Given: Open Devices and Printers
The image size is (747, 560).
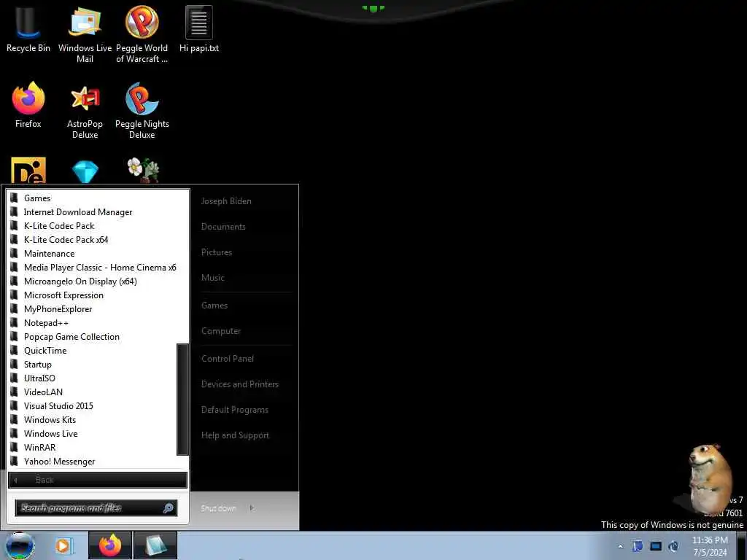Looking at the screenshot, I should click(x=239, y=384).
